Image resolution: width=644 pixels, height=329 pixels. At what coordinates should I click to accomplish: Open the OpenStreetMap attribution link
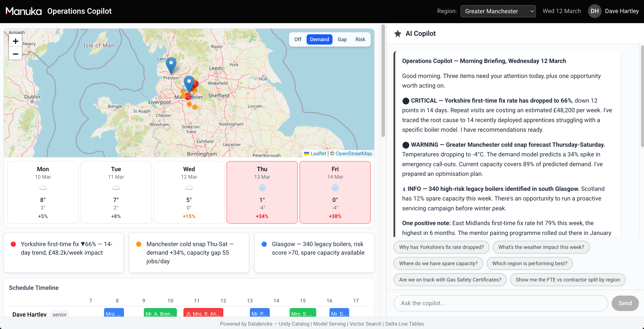coord(353,154)
